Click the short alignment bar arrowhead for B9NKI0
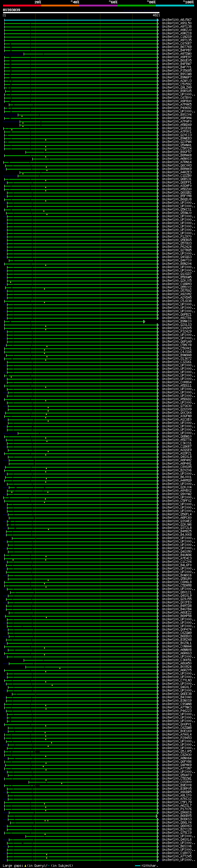This screenshot has height=868, width=197. point(144,321)
